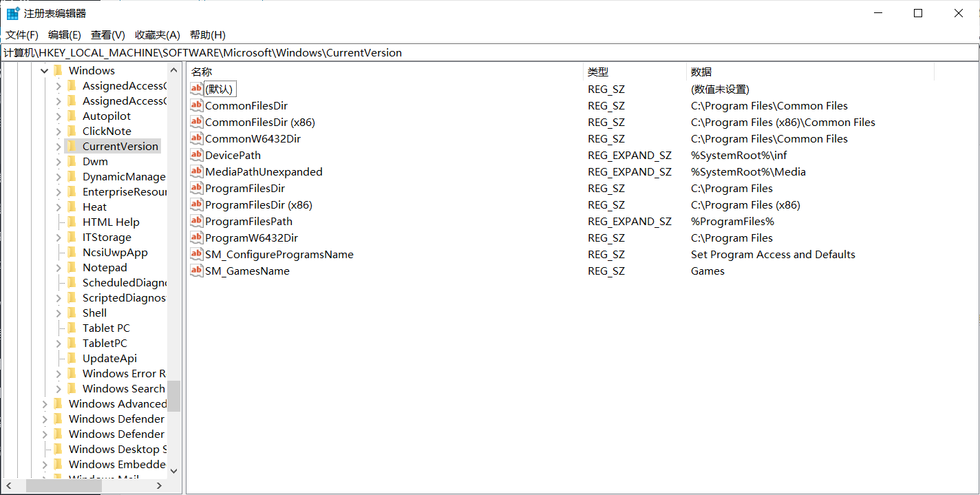Click the string icon of CommonFilesDir (x86)
The image size is (980, 495).
point(197,122)
